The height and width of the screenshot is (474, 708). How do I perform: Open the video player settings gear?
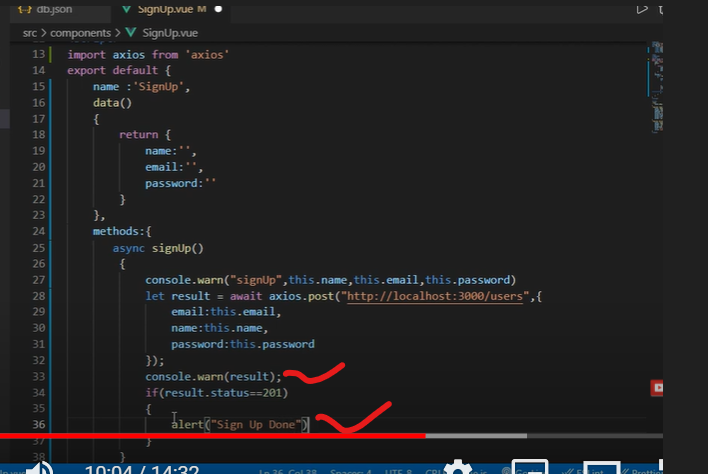point(457,468)
